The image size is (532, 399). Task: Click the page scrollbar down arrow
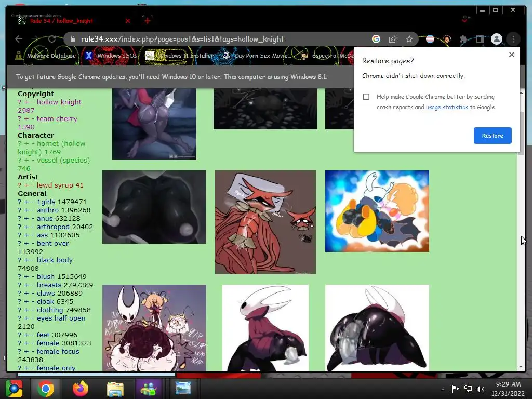(521, 367)
